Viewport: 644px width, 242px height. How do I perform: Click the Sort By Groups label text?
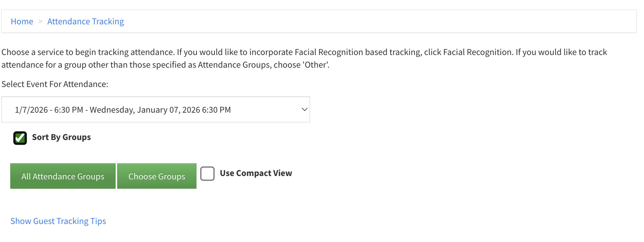point(61,137)
